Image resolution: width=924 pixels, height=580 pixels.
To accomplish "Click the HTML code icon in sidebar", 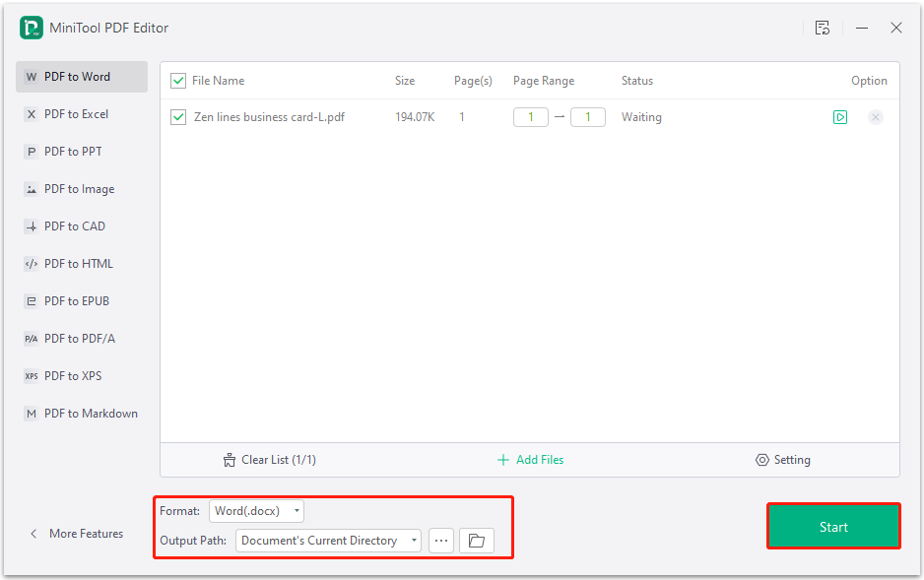I will (32, 264).
